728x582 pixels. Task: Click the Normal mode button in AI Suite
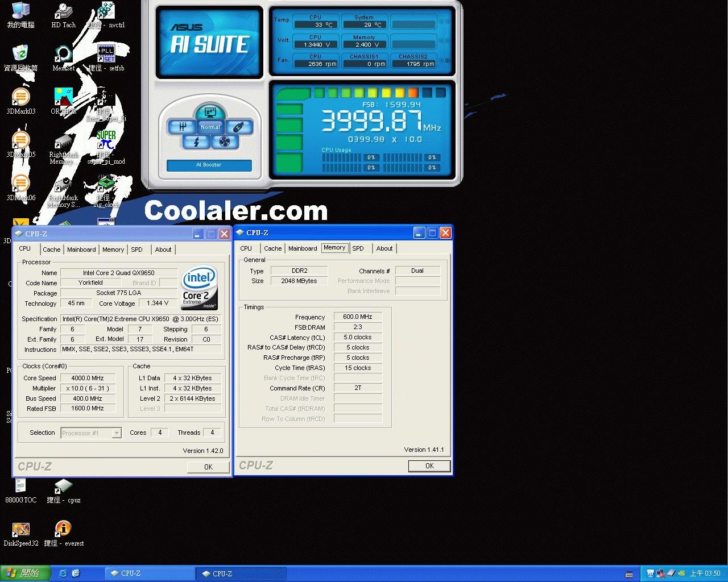[x=210, y=127]
